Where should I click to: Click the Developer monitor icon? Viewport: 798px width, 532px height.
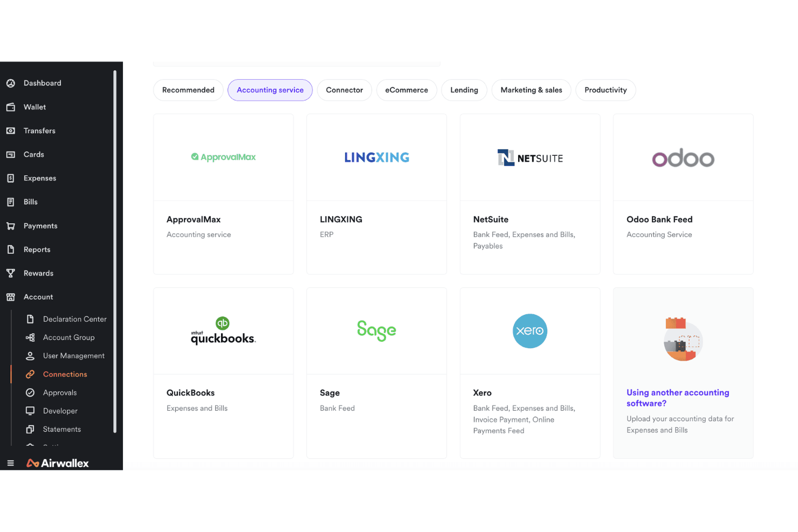pyautogui.click(x=30, y=411)
